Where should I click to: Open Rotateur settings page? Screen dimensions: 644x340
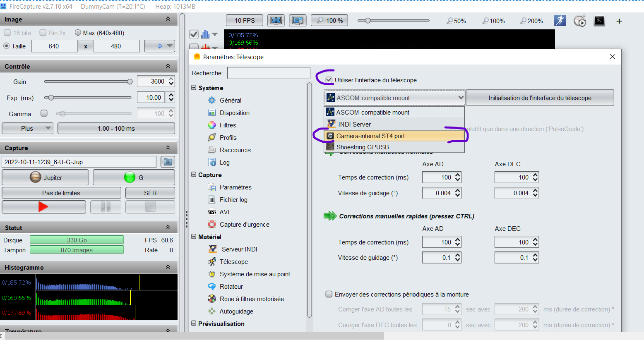click(231, 286)
